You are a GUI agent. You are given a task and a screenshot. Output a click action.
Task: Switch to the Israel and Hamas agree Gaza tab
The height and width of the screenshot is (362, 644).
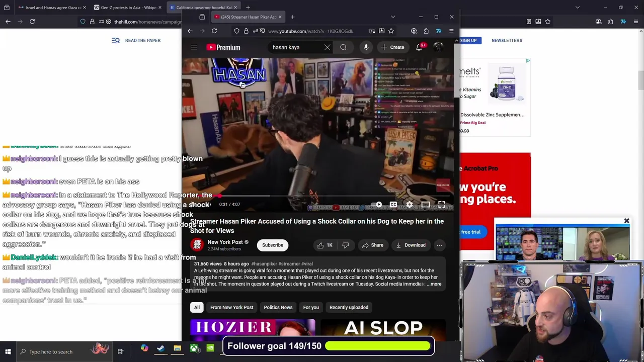[52, 8]
